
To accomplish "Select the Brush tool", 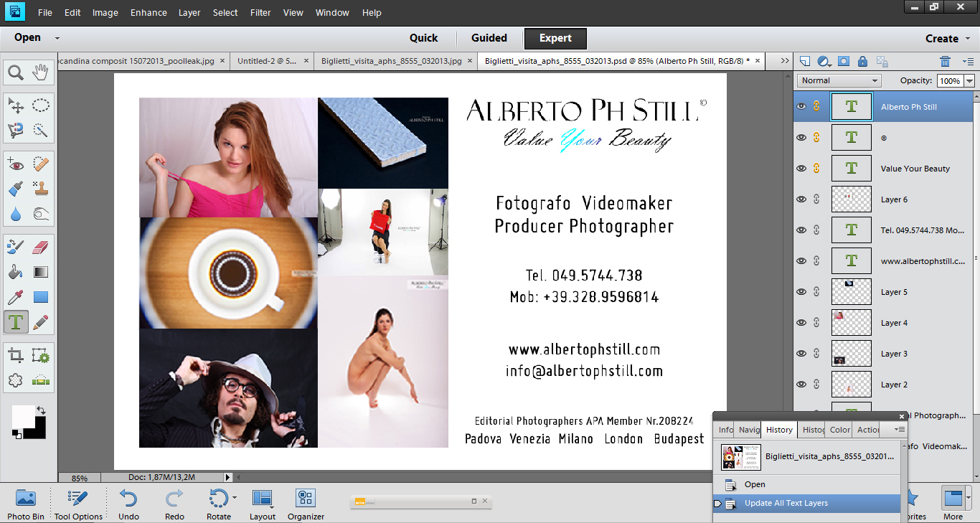I will tap(17, 248).
